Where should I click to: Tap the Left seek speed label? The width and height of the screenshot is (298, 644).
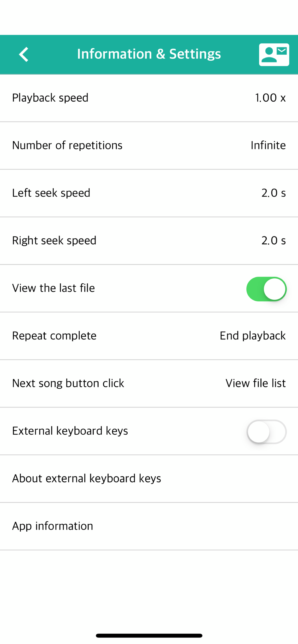pyautogui.click(x=51, y=193)
